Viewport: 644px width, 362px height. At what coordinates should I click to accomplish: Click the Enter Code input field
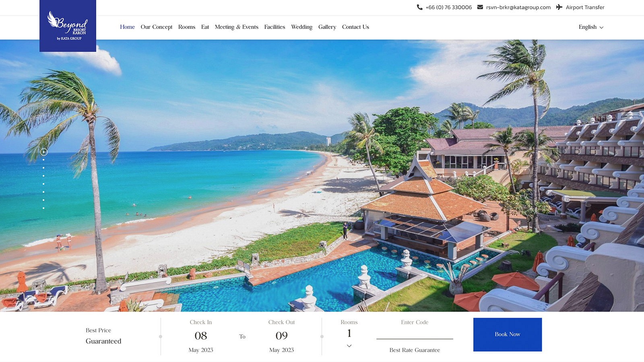415,333
